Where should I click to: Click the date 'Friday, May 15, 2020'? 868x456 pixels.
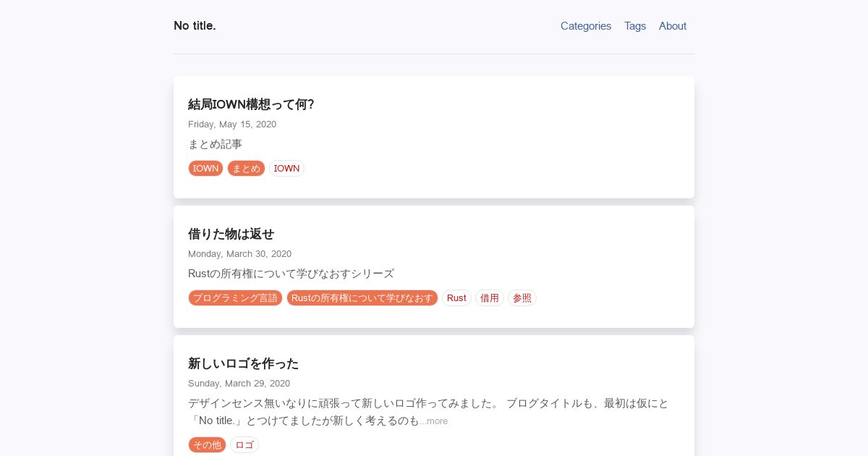point(232,124)
